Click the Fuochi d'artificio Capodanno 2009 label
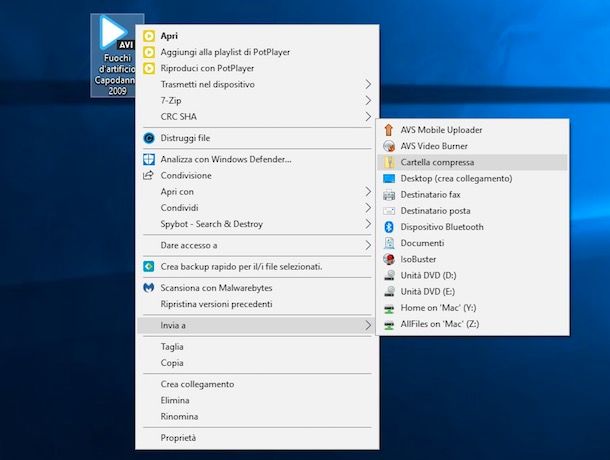 click(x=115, y=74)
